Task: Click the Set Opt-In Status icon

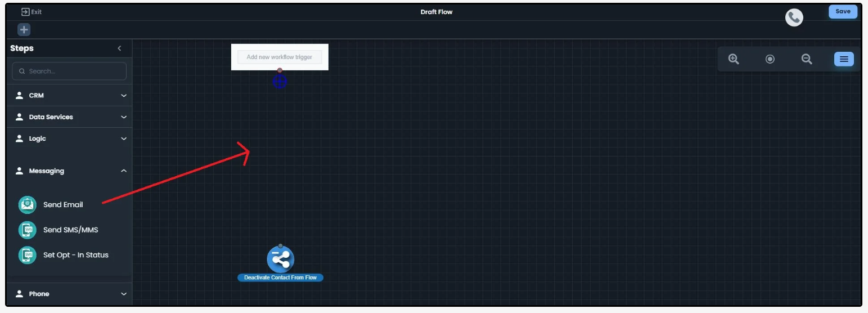Action: pos(27,255)
